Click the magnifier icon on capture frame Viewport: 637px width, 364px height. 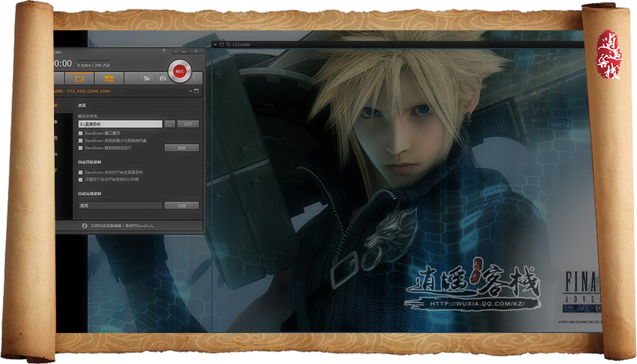tap(228, 45)
